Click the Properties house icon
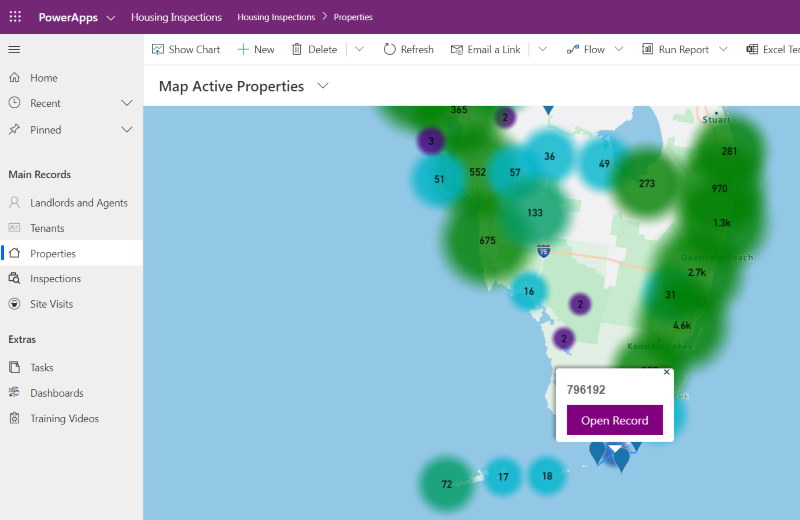Image resolution: width=800 pixels, height=520 pixels. [14, 253]
